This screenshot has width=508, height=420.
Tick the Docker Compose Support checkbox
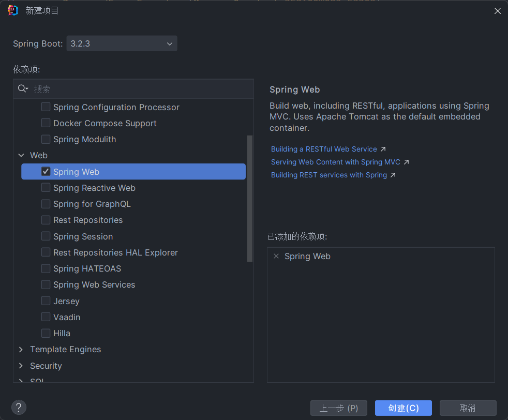(46, 123)
